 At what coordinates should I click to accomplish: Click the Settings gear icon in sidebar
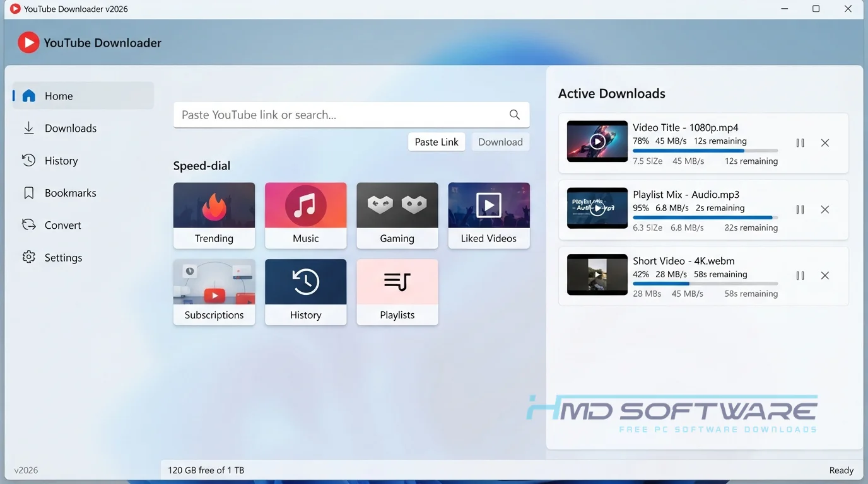(29, 257)
